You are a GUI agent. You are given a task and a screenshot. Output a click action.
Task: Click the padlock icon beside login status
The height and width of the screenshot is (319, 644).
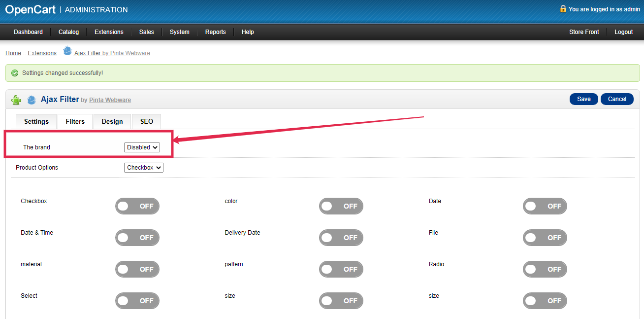coord(563,9)
